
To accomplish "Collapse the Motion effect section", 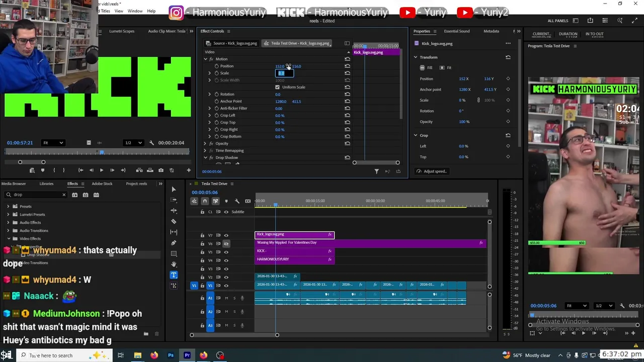I will point(205,59).
